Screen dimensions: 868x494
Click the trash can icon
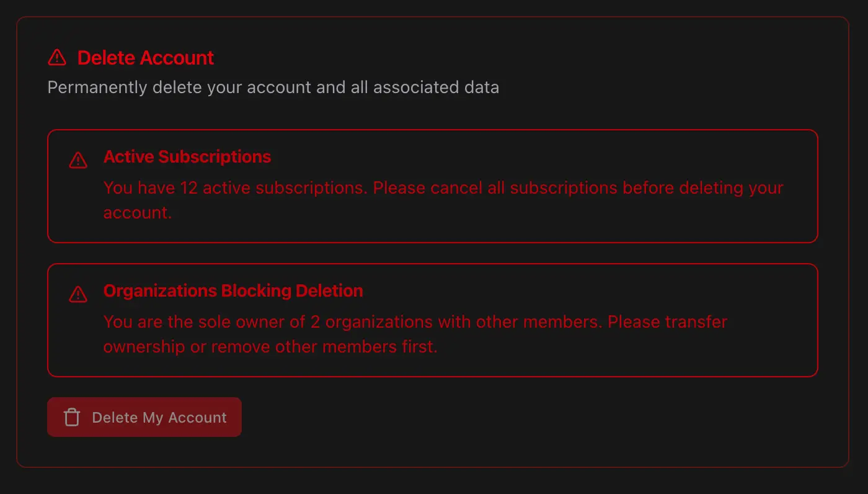pyautogui.click(x=72, y=418)
